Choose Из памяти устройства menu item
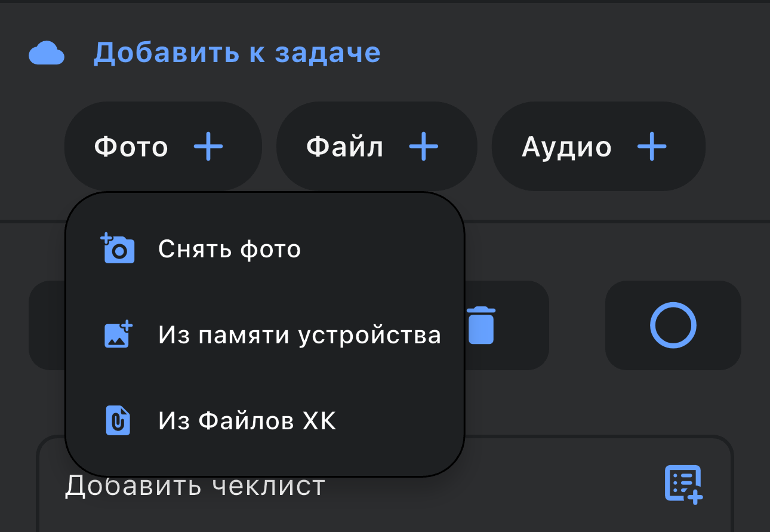This screenshot has width=770, height=532. [x=299, y=335]
